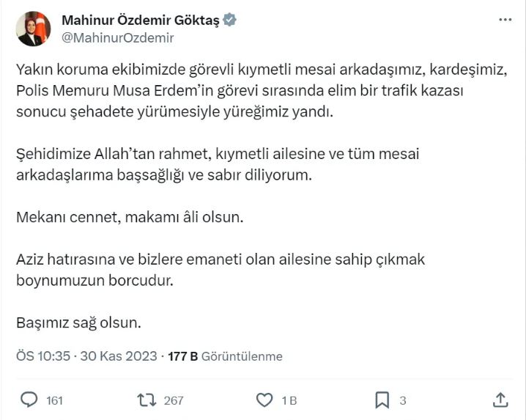526x420 pixels.
Task: Click the display name Mahinur Özdemir Göktaş
Action: click(x=139, y=20)
